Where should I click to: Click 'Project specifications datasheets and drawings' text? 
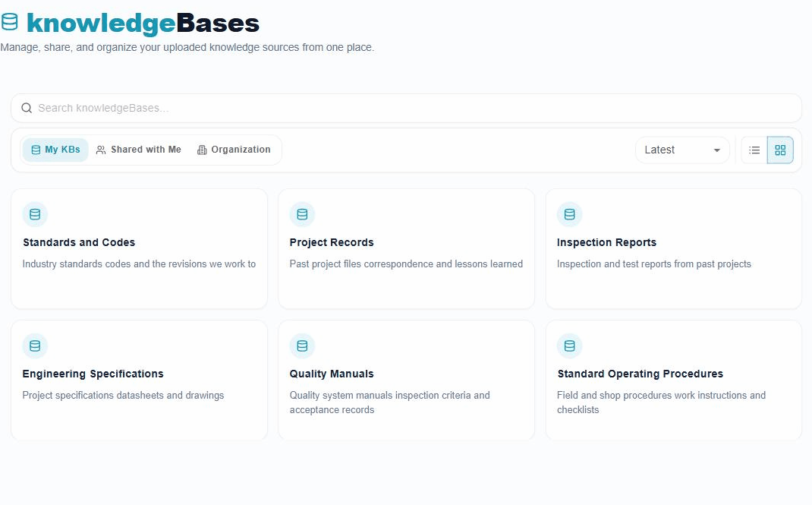tap(123, 396)
